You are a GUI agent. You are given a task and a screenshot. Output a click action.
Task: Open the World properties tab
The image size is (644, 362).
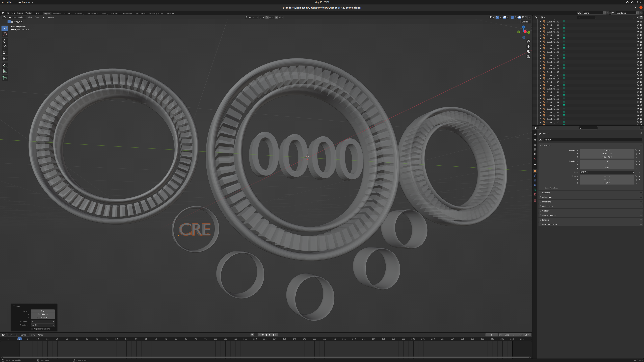click(535, 159)
